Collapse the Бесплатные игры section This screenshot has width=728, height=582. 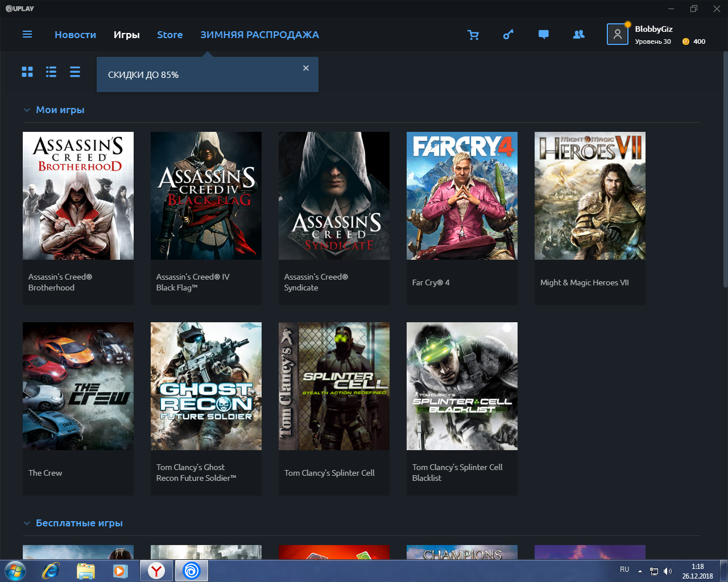(x=27, y=523)
